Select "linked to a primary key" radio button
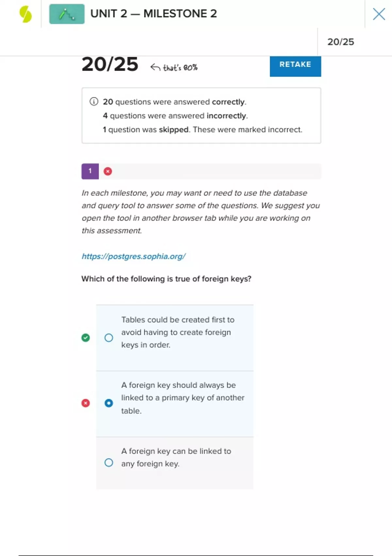Viewport: 392px width, 556px height. point(109,403)
